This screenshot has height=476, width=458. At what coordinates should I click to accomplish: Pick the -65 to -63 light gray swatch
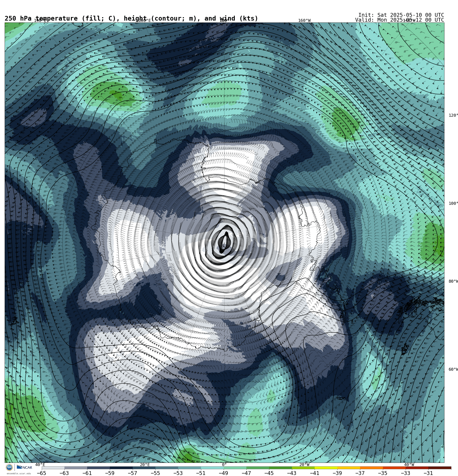[x=53, y=468]
